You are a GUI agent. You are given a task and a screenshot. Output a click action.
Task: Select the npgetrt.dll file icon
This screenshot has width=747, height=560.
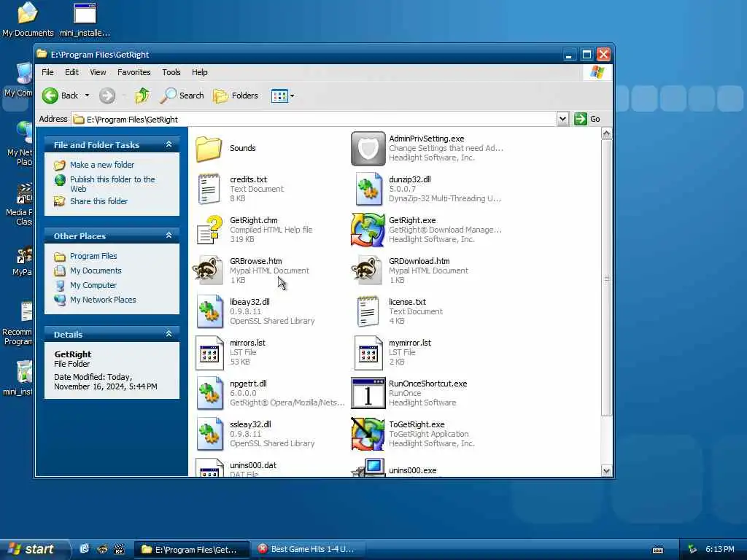pos(209,393)
